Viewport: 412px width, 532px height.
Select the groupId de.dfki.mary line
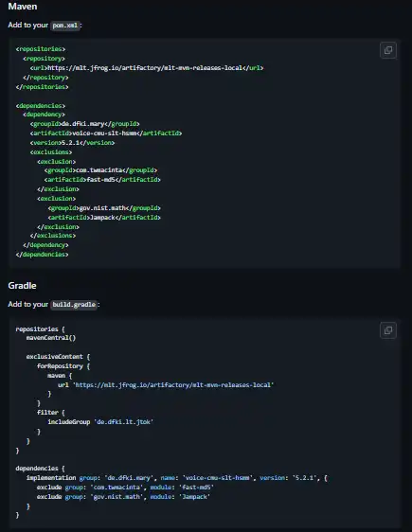(85, 124)
